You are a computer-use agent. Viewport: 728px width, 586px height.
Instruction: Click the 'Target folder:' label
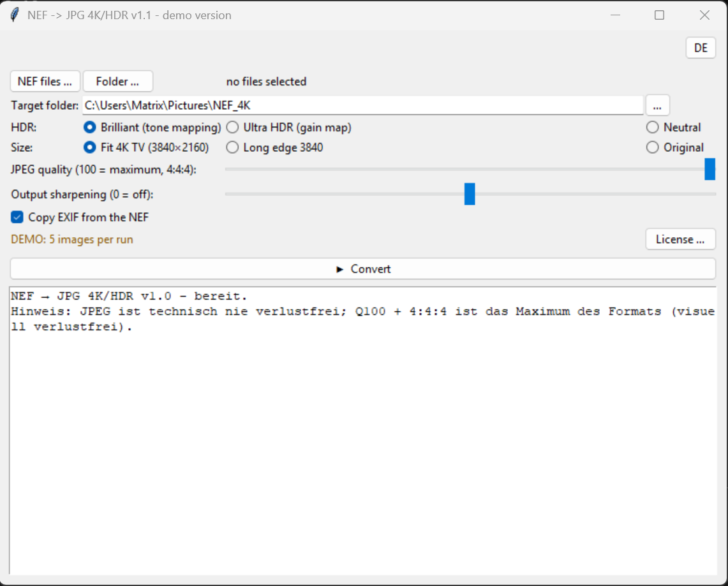[45, 105]
